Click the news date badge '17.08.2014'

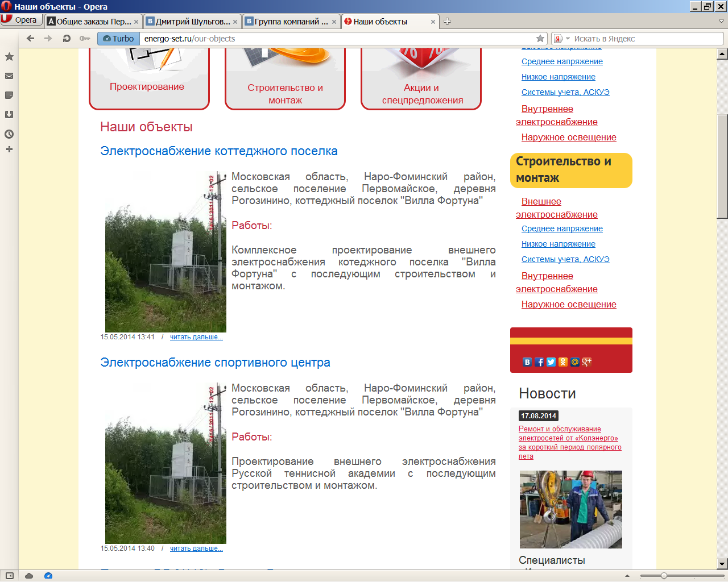point(539,416)
